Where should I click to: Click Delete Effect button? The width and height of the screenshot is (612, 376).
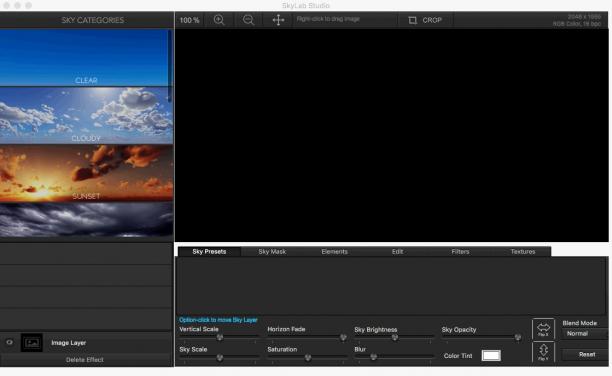coord(85,360)
